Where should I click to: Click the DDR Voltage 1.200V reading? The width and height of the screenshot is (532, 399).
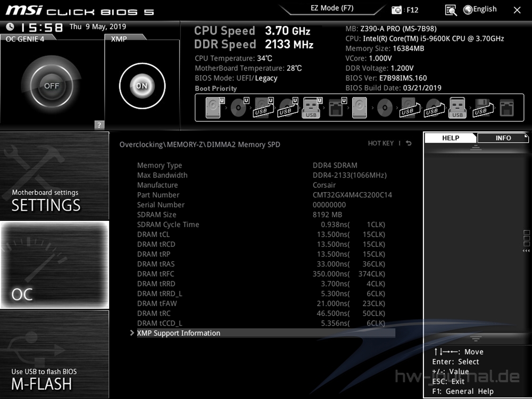379,68
